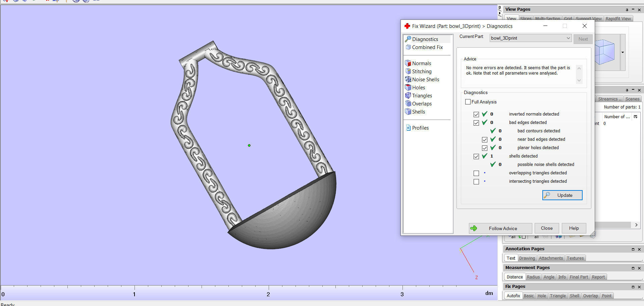
Task: Select the Textures annotation tab
Action: (x=575, y=258)
